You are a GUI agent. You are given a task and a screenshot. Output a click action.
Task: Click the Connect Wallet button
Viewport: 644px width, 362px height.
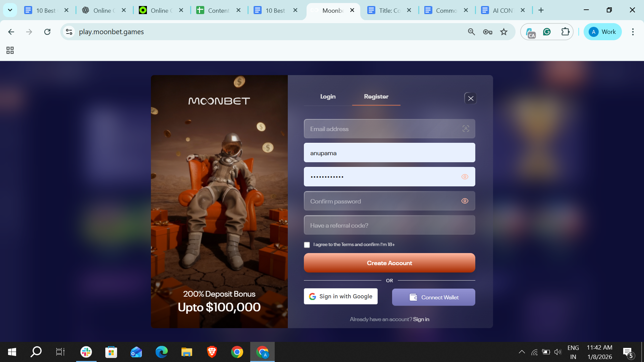(x=433, y=297)
